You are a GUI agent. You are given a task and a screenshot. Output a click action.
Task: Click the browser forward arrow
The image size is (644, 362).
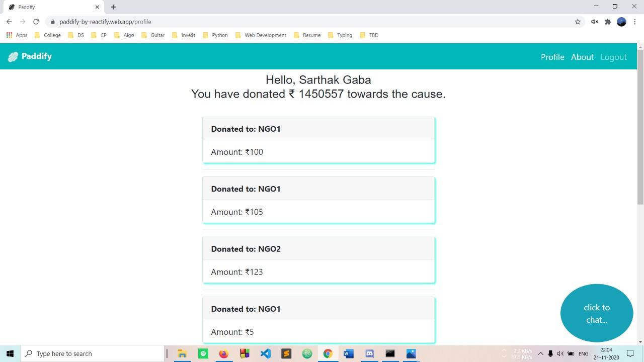(x=23, y=22)
